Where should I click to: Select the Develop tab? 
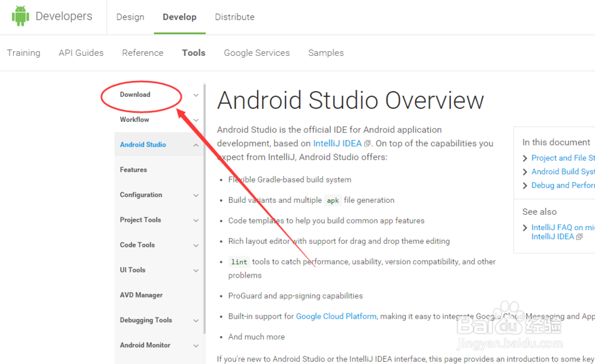(180, 17)
